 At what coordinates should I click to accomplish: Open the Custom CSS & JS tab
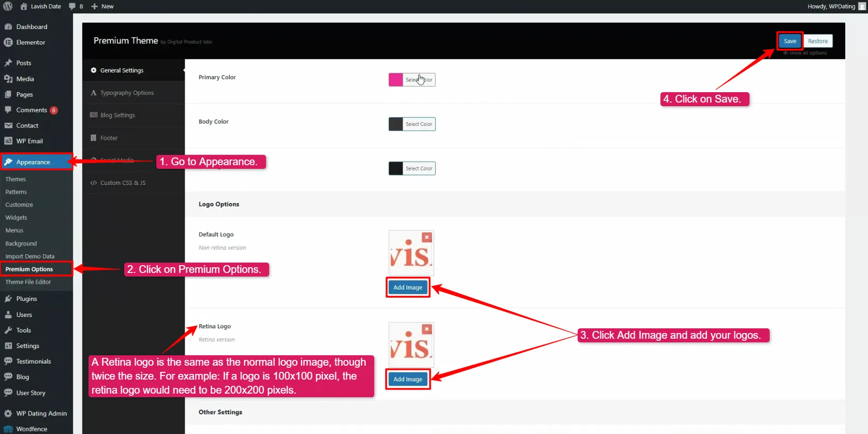click(123, 183)
